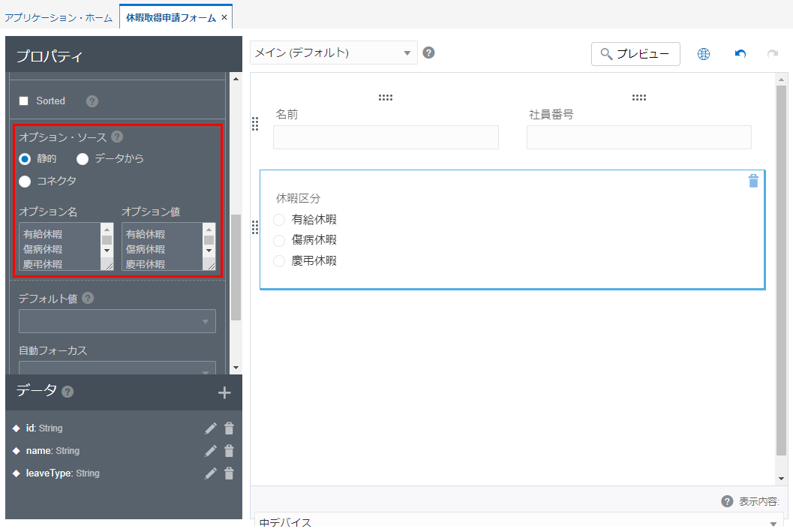Close the 休暇取得申請フォーム tab
This screenshot has height=532, width=793.
pos(224,17)
